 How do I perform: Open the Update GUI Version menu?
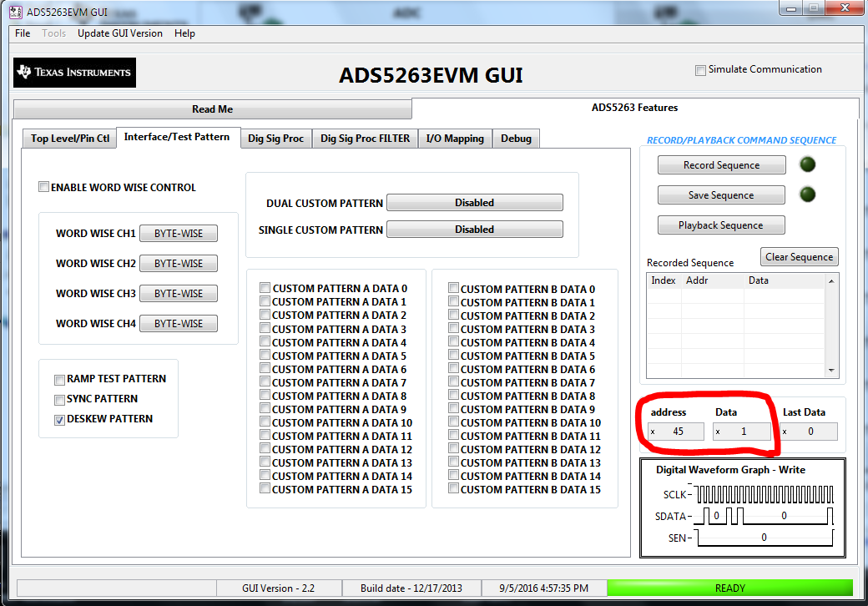120,33
